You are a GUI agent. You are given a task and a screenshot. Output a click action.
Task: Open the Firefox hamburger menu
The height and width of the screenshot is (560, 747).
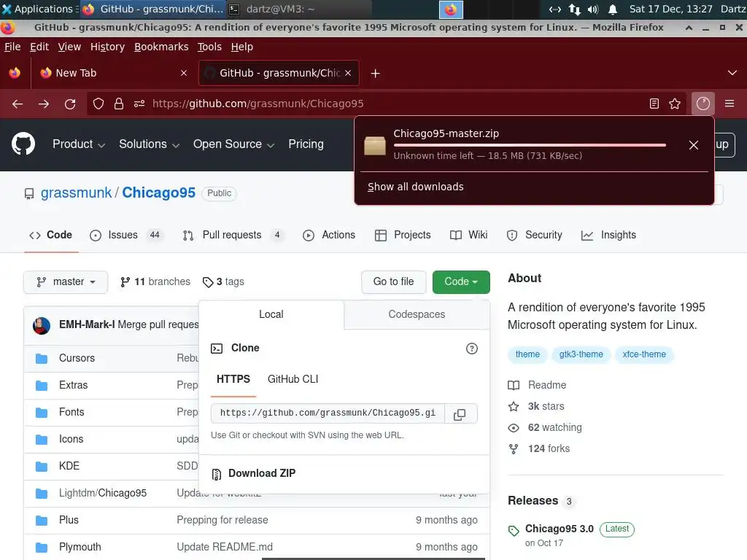729,104
